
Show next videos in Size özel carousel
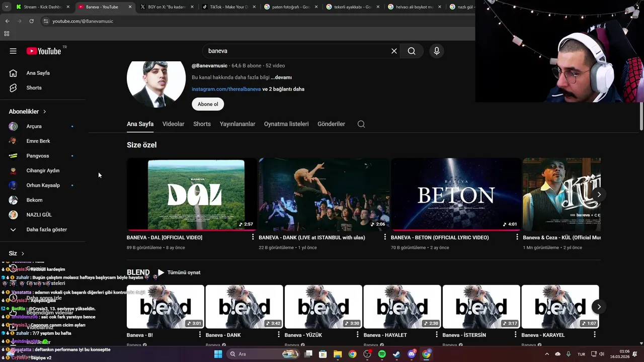599,195
